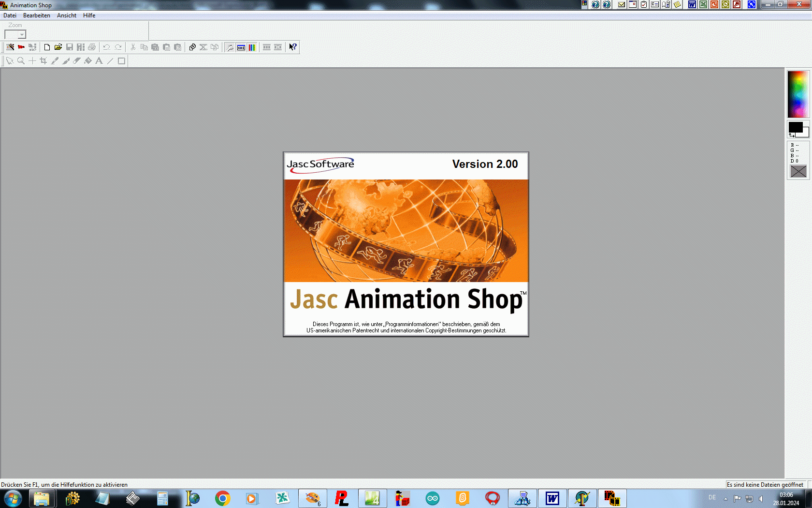Click the Windows Start button
Viewport: 812px width, 508px height.
point(13,498)
